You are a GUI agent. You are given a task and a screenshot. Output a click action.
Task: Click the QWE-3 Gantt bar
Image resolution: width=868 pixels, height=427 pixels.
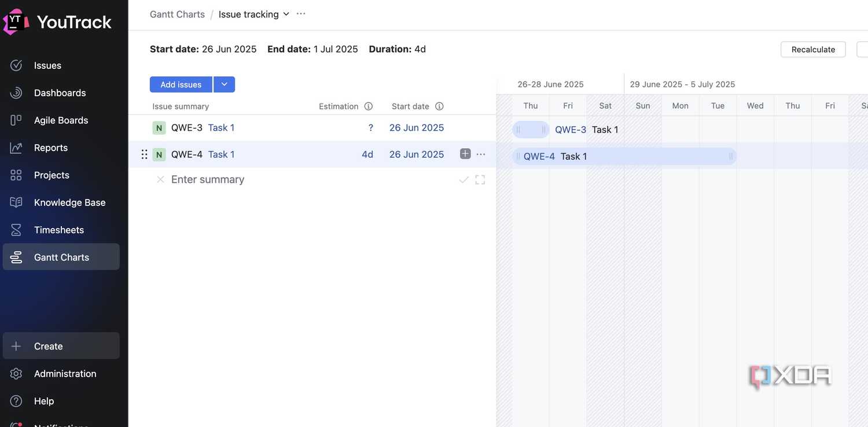click(531, 130)
